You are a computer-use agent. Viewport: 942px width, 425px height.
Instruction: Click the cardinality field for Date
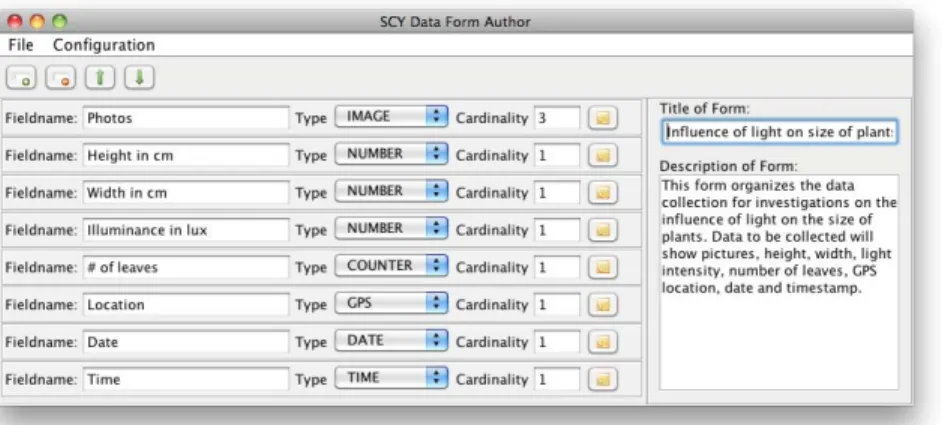[x=557, y=341]
